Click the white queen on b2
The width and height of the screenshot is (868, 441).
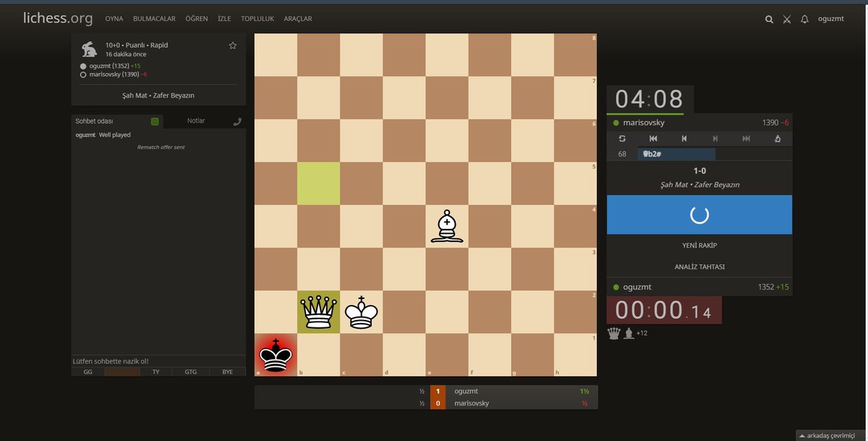[x=318, y=312]
